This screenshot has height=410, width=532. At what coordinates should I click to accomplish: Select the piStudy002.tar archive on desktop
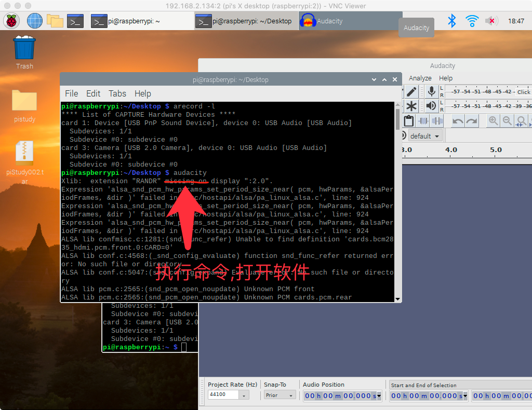click(x=24, y=162)
